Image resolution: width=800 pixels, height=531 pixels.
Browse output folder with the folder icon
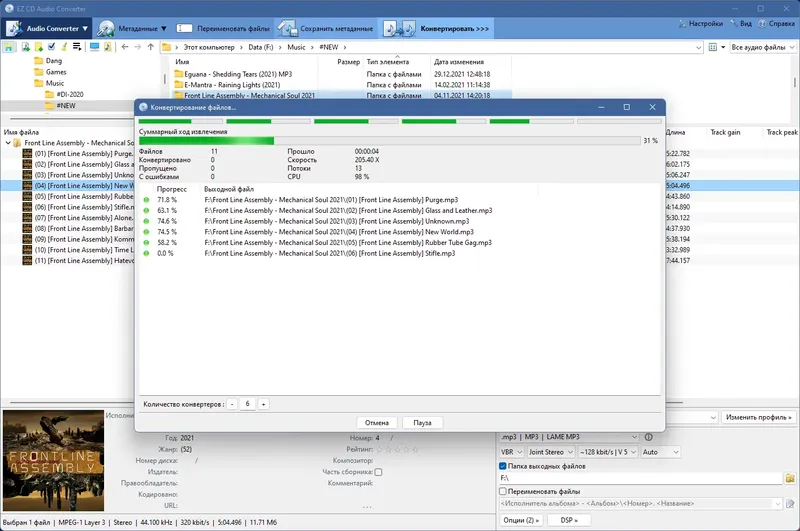pos(790,478)
